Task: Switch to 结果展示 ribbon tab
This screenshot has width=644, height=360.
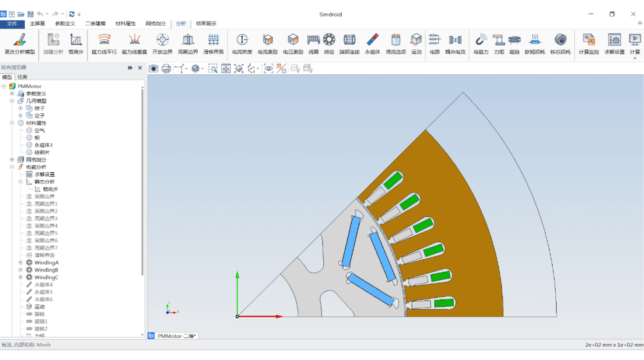Action: 206,24
